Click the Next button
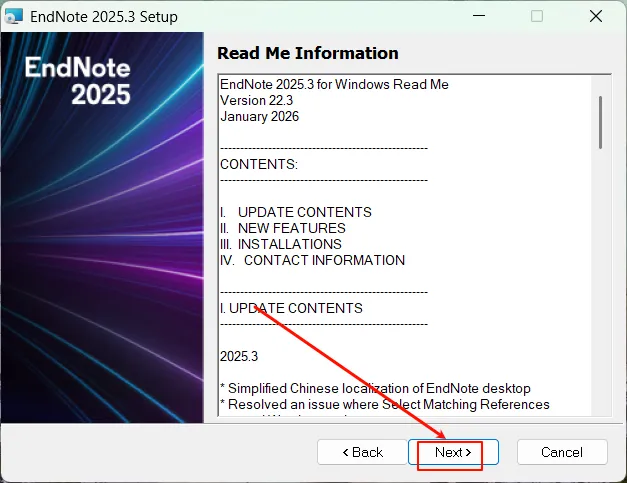Viewport: 627px width, 483px height. tap(453, 452)
